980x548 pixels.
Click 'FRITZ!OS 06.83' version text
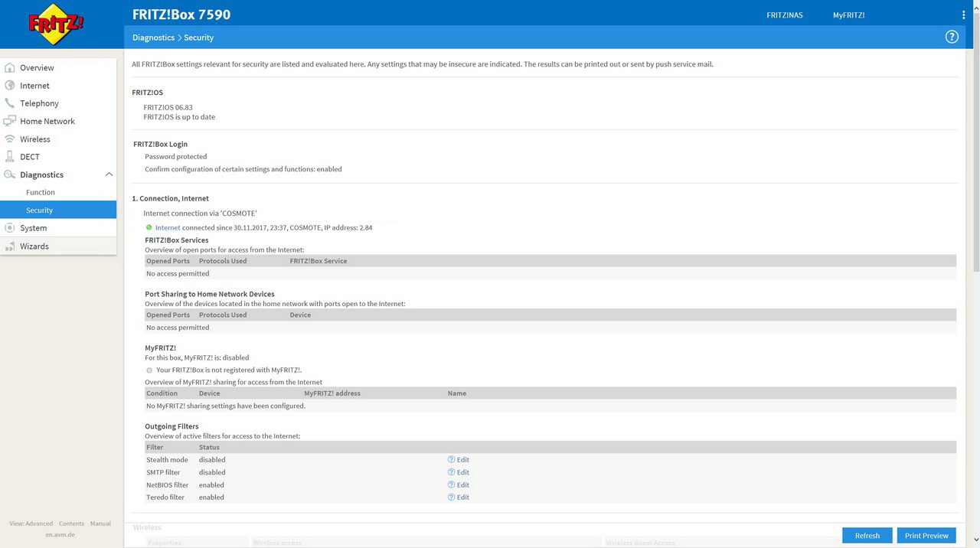tap(168, 107)
